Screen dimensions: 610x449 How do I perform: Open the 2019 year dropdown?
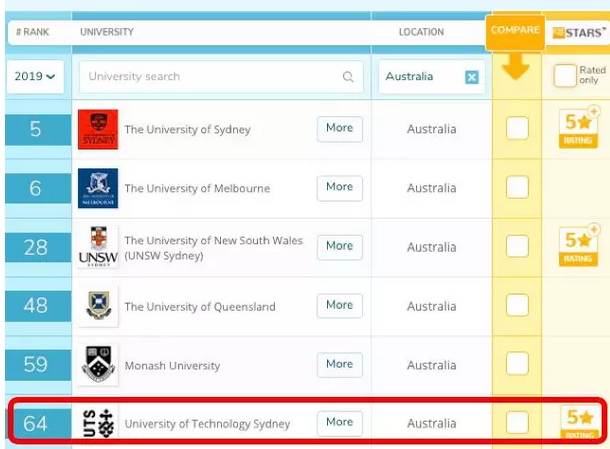point(35,77)
